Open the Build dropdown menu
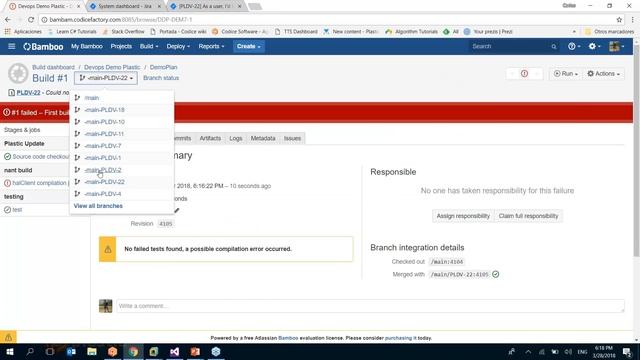Viewport: 640px width, 360px height. (149, 47)
